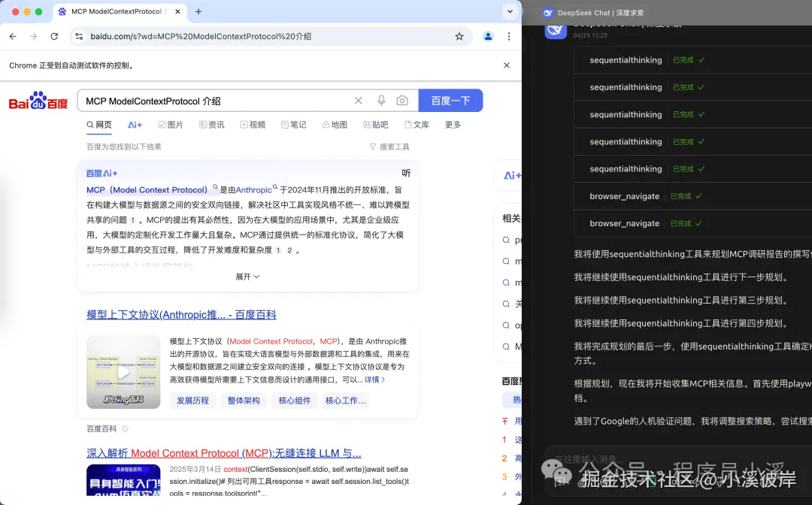Expand first sequentialthinking step in DeepSeek

693,60
